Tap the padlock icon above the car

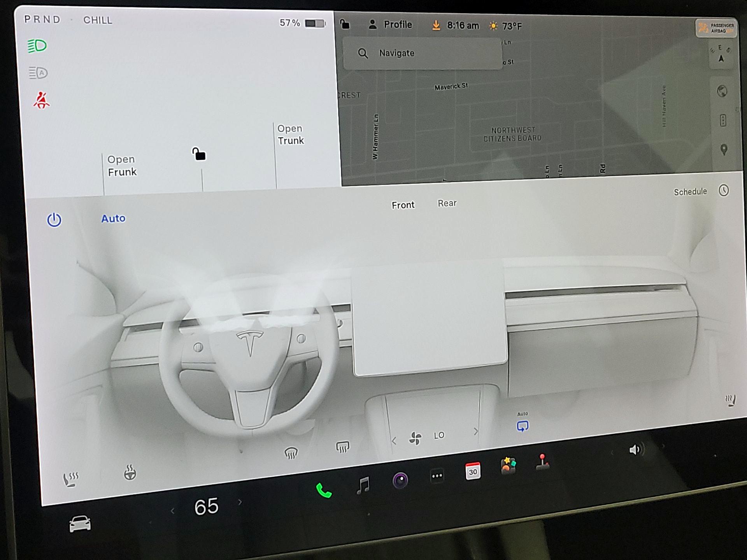click(x=199, y=154)
